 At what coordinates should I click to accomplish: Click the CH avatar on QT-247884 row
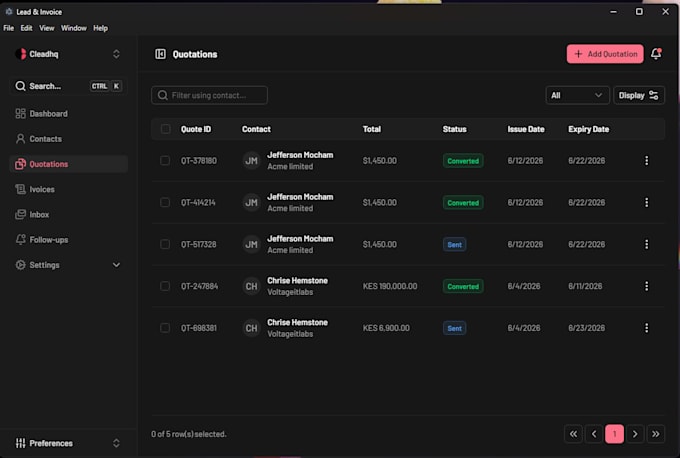251,286
